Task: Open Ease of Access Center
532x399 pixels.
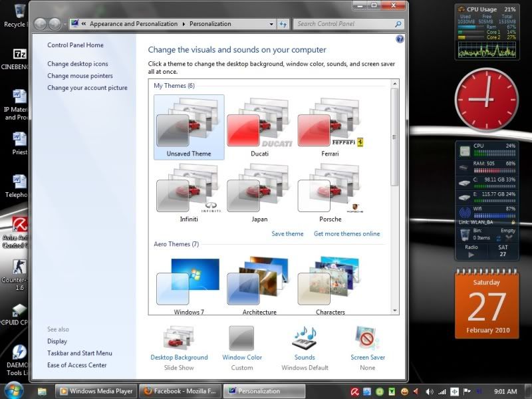Action: click(x=76, y=365)
